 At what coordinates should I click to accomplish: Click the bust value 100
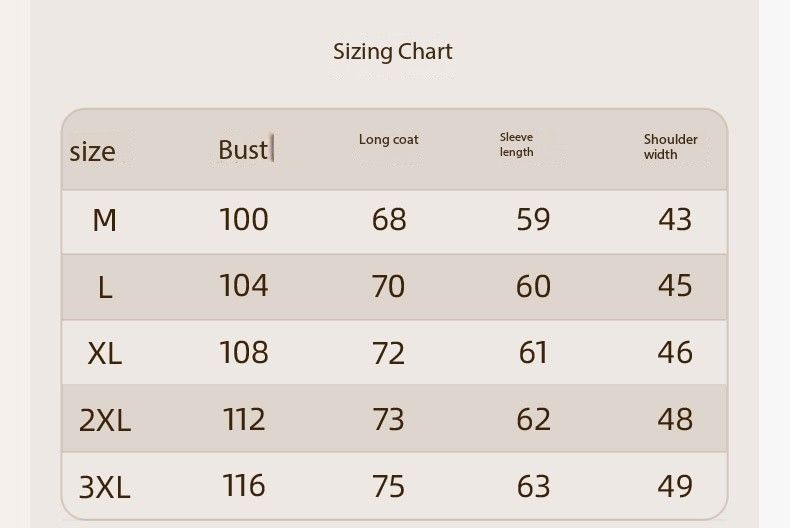244,219
